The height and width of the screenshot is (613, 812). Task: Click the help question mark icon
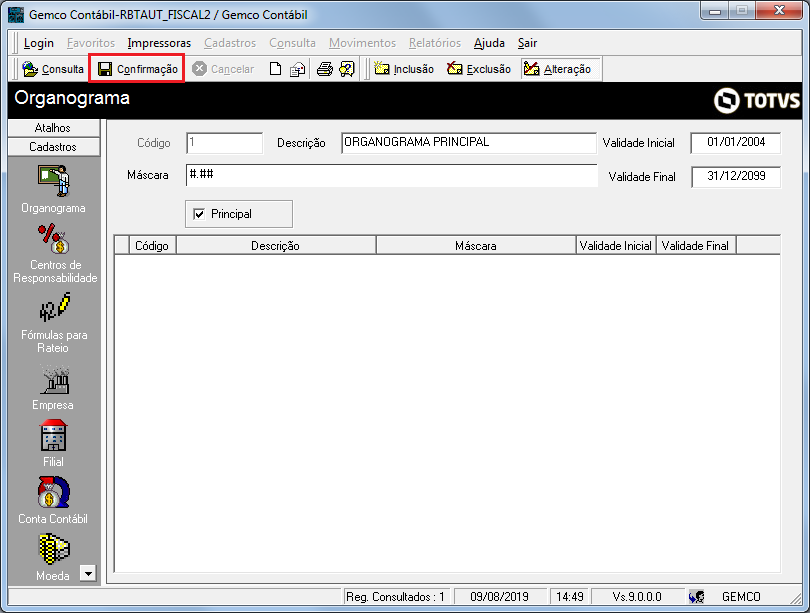coord(347,69)
